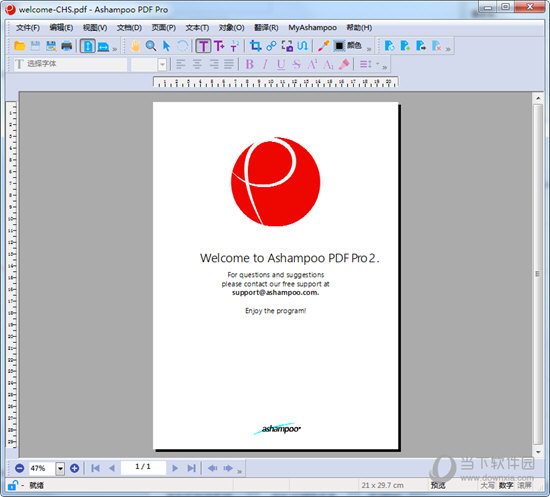Toggle Strikethrough formatting
550x497 pixels.
297,64
